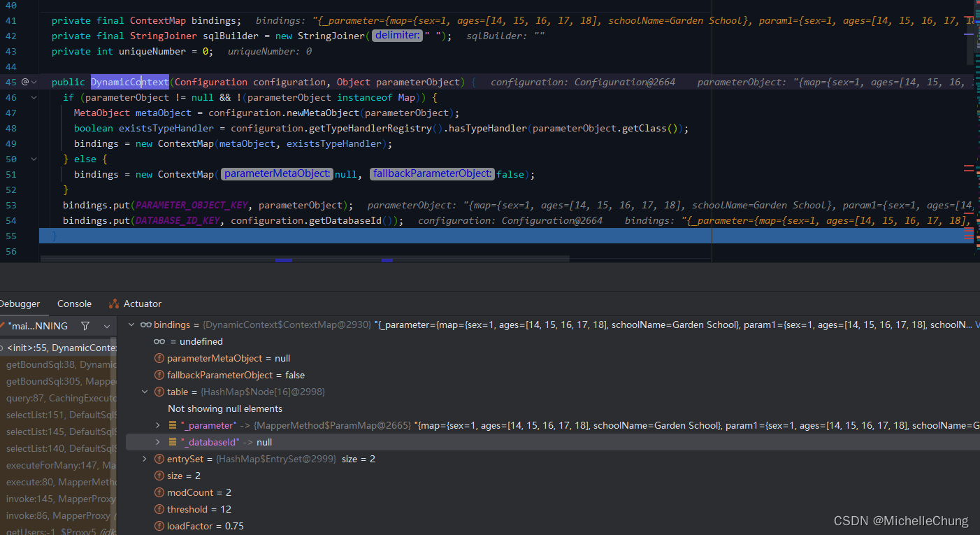
Task: Fold the else block at line 50
Action: 34,159
